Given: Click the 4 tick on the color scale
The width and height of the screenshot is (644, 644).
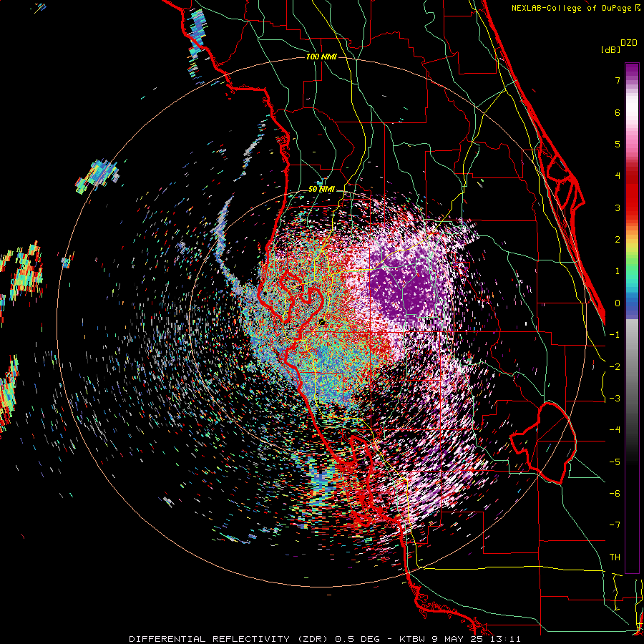Looking at the screenshot, I should [x=618, y=176].
